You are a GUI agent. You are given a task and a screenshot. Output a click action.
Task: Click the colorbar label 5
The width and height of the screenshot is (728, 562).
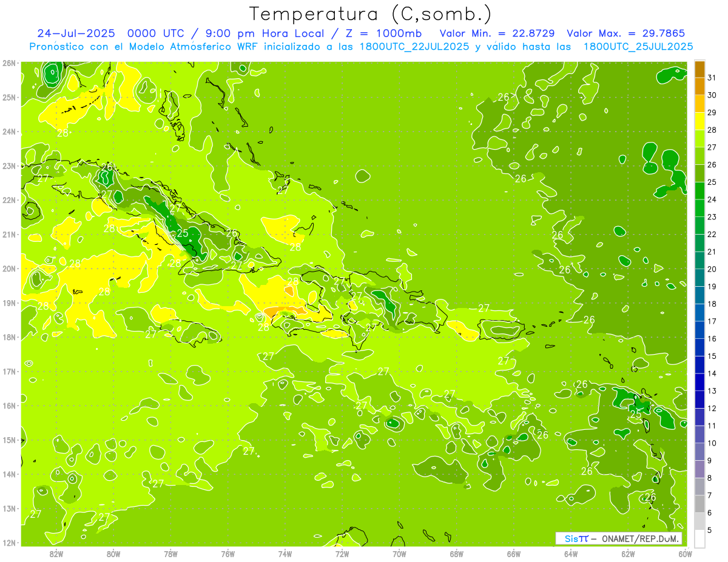pyautogui.click(x=710, y=530)
